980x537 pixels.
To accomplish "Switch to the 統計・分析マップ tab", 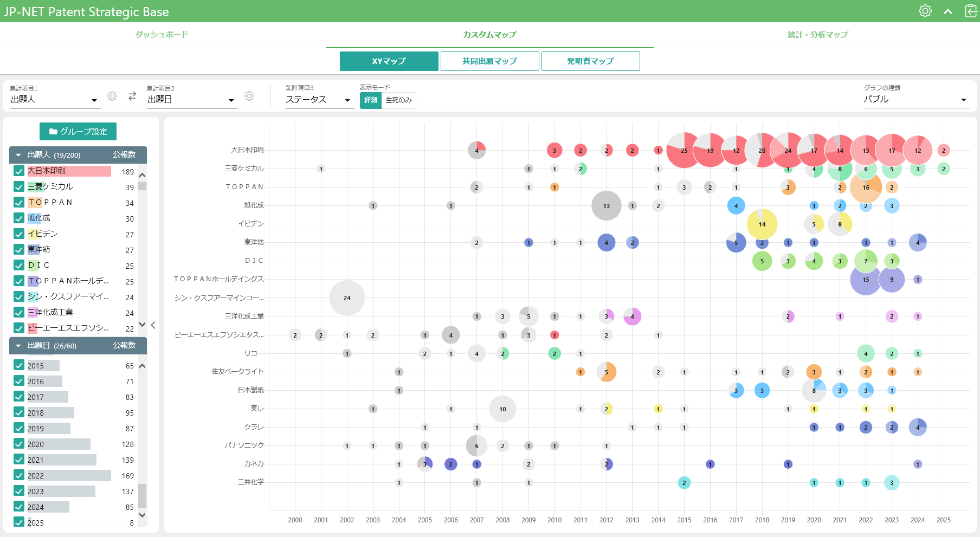I will point(817,34).
